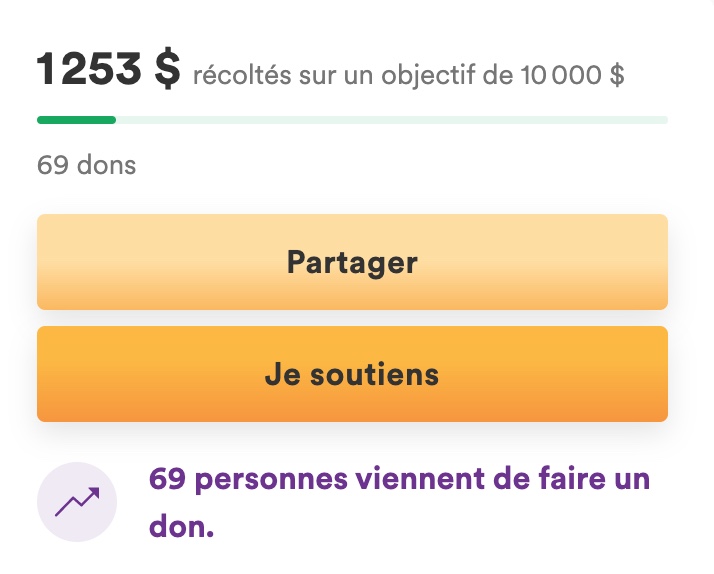Screen dimensions: 714x574
Task: Click the green filled part of progress bar
Action: pos(76,120)
